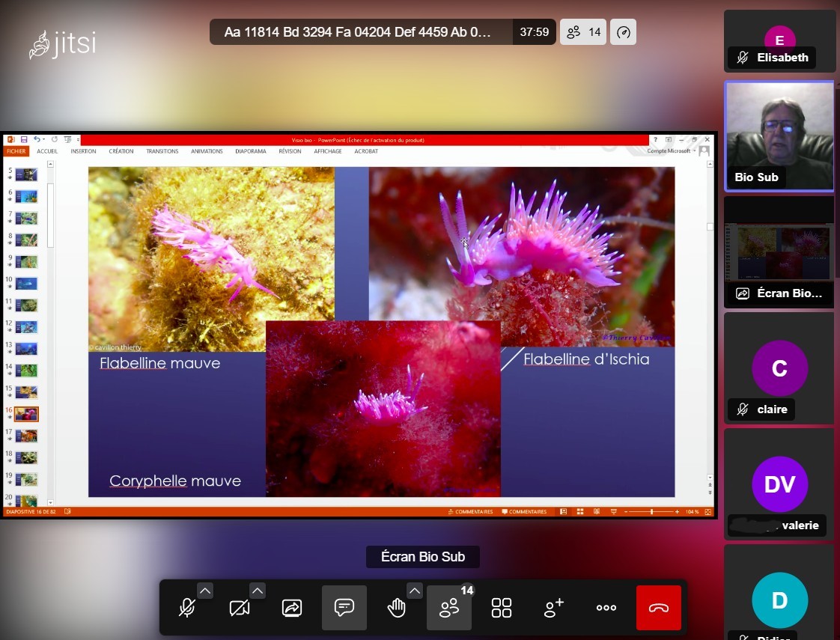Open more actions menu
Viewport: 840px width, 640px height.
point(606,608)
